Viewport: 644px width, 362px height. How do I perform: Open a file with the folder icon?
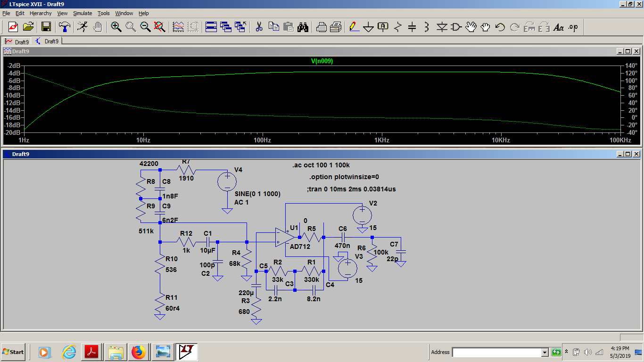click(x=28, y=27)
